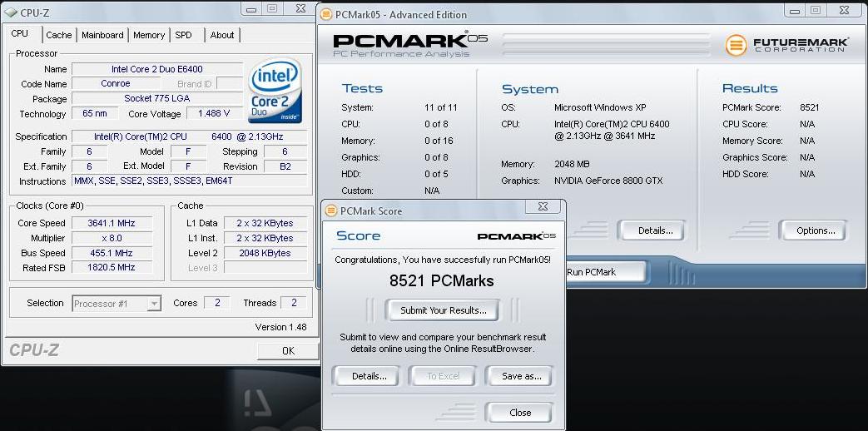This screenshot has width=868, height=431.
Task: Click the HDD tests 0 of 5 value
Action: coord(436,174)
